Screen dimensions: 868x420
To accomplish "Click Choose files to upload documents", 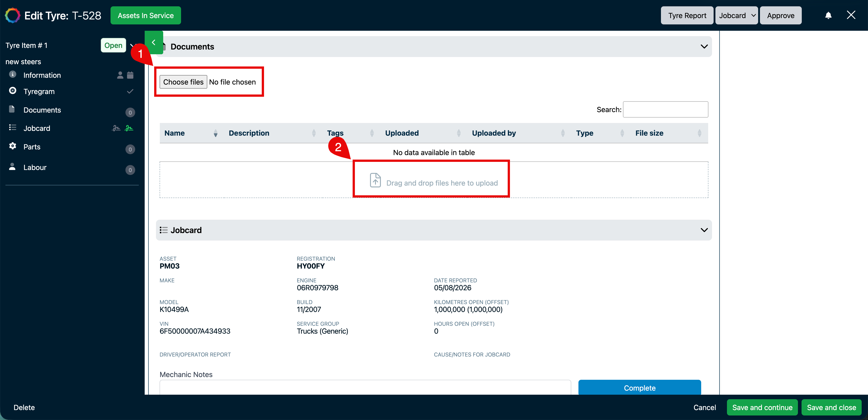I will coord(183,82).
